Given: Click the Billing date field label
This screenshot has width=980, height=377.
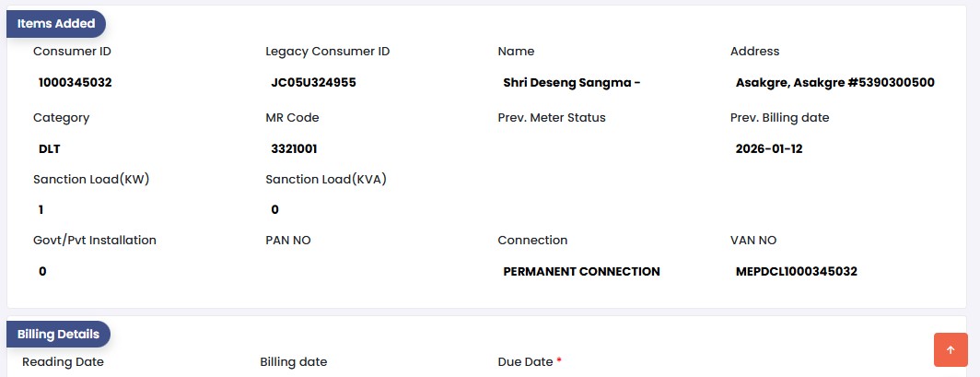Looking at the screenshot, I should click(x=294, y=362).
